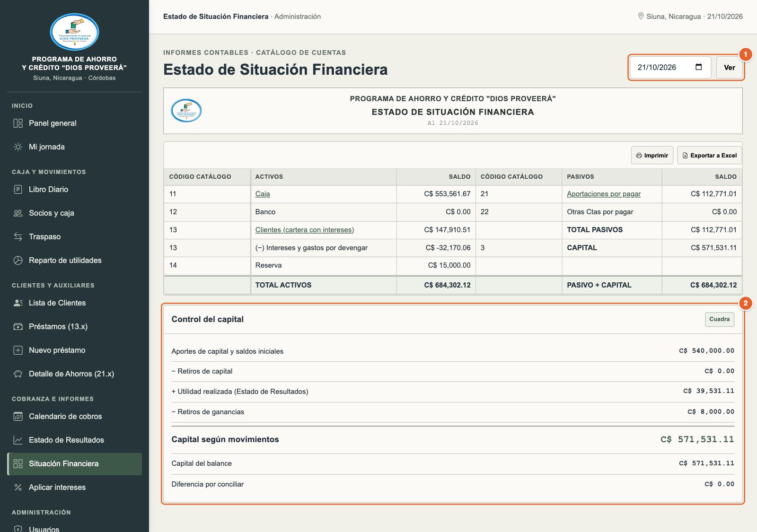This screenshot has height=532, width=757.
Task: Click the location pin icon near Siuna, Nicaragua
Action: point(641,16)
